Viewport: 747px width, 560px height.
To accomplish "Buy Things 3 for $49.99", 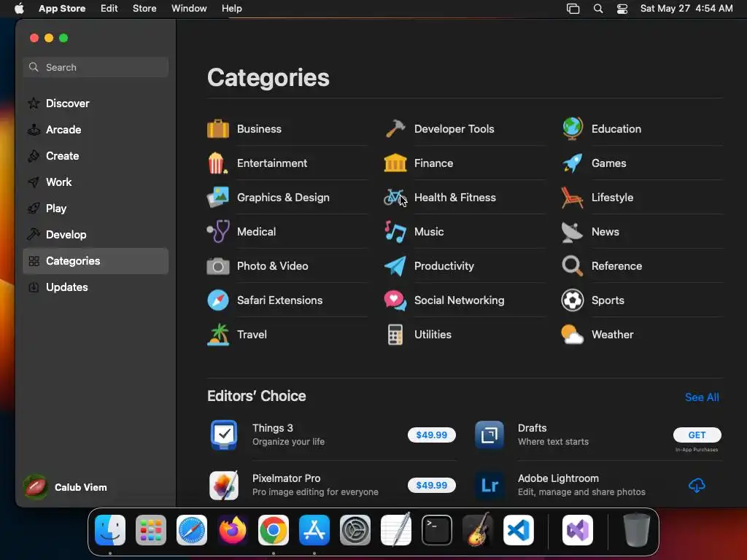I will (x=432, y=435).
